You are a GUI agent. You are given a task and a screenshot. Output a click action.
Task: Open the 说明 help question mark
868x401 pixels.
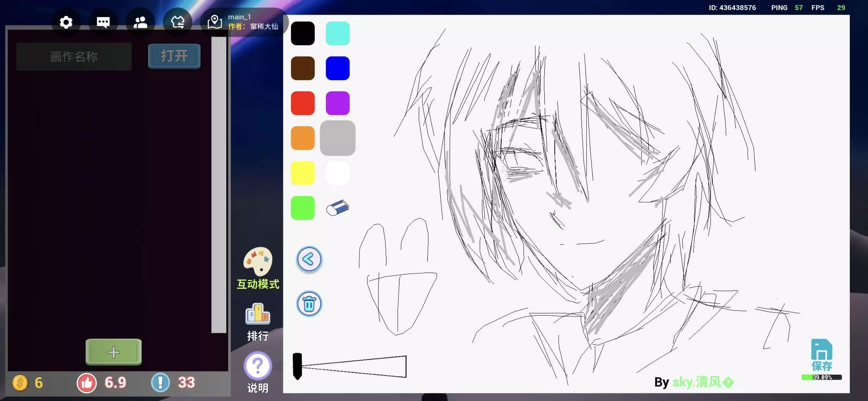258,366
